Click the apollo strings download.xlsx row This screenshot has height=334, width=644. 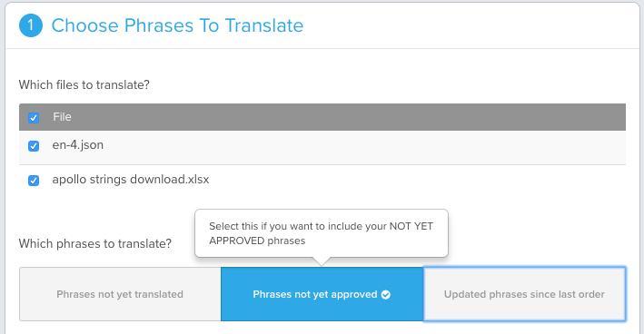click(x=322, y=182)
